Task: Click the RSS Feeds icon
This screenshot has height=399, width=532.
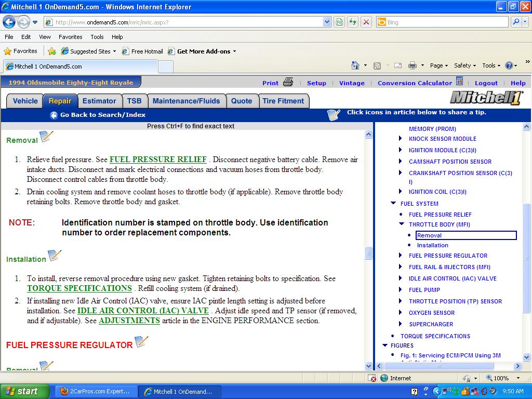Action: [377, 65]
